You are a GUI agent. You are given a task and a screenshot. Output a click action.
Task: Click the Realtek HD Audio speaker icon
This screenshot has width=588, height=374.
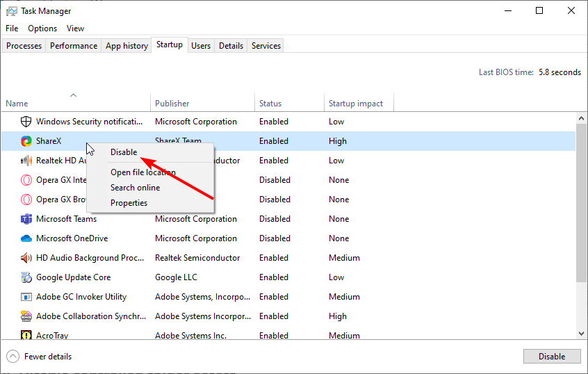tap(26, 161)
